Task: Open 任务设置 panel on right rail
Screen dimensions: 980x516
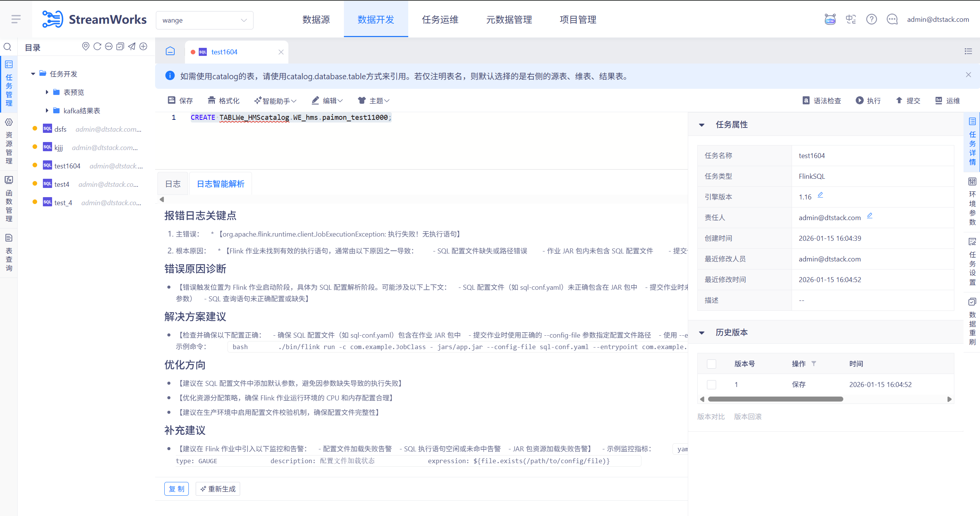Action: coord(972,262)
